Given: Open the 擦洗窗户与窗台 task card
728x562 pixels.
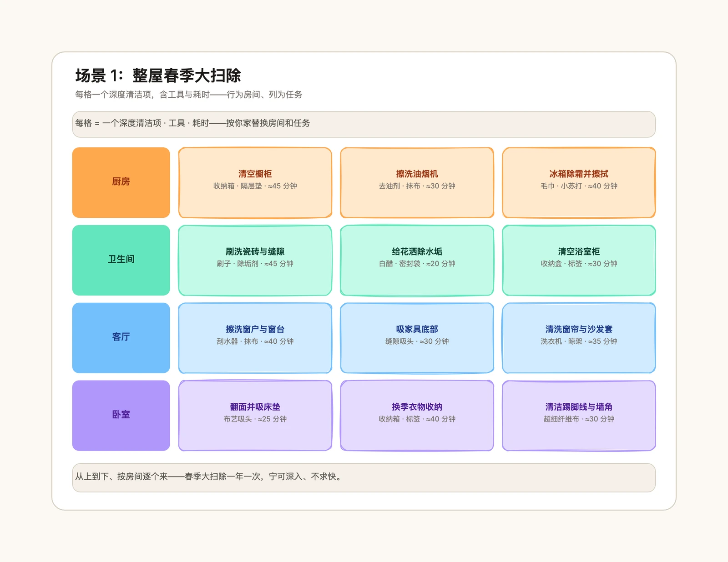Looking at the screenshot, I should pos(255,338).
